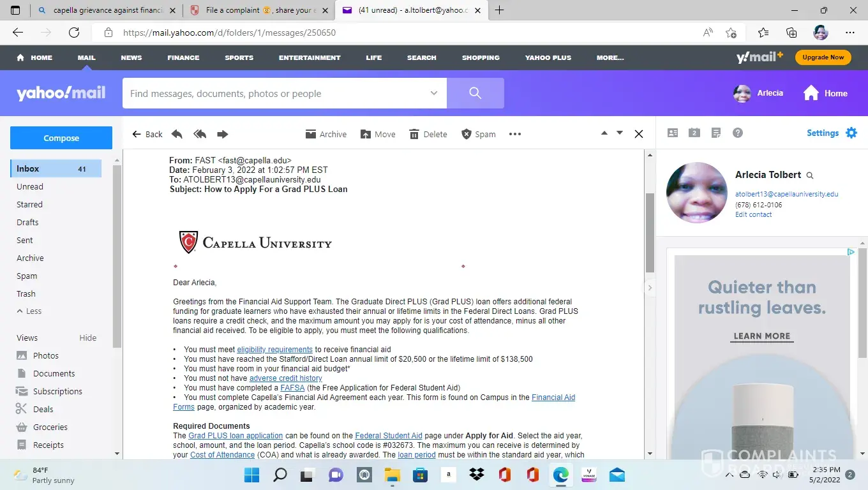Viewport: 868px width, 490px height.
Task: Open File Explorer from the taskbar
Action: (x=392, y=475)
